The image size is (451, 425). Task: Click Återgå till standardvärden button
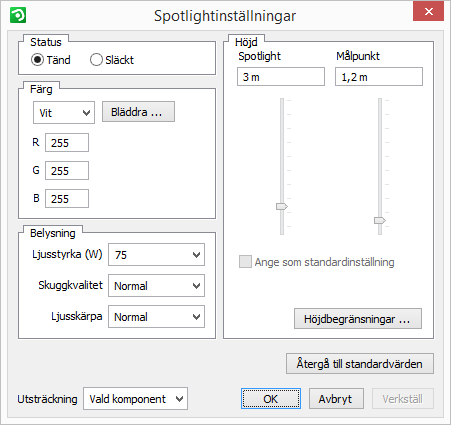point(360,364)
